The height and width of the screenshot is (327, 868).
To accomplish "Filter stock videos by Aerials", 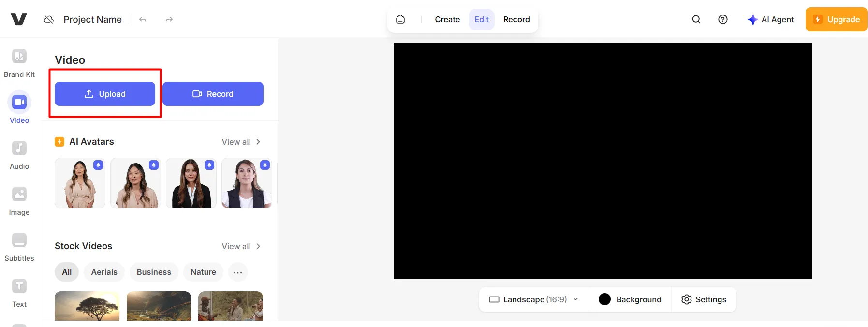I will 104,272.
